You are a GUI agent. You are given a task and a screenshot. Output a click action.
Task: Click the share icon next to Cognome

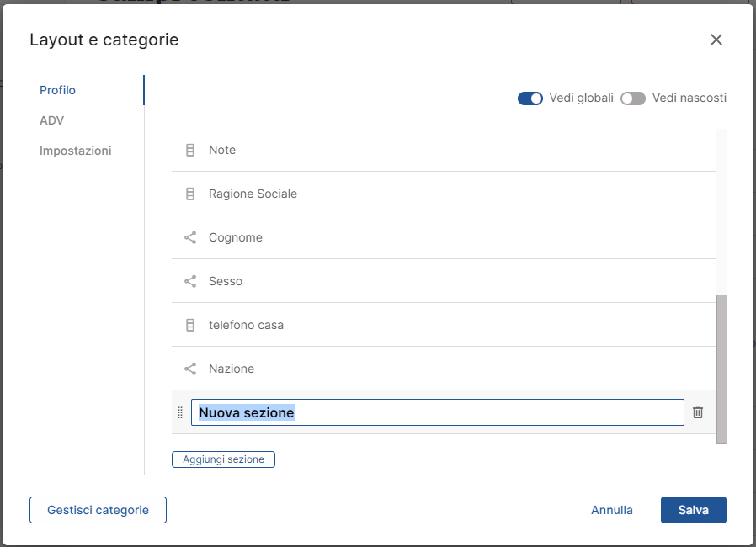coord(190,237)
